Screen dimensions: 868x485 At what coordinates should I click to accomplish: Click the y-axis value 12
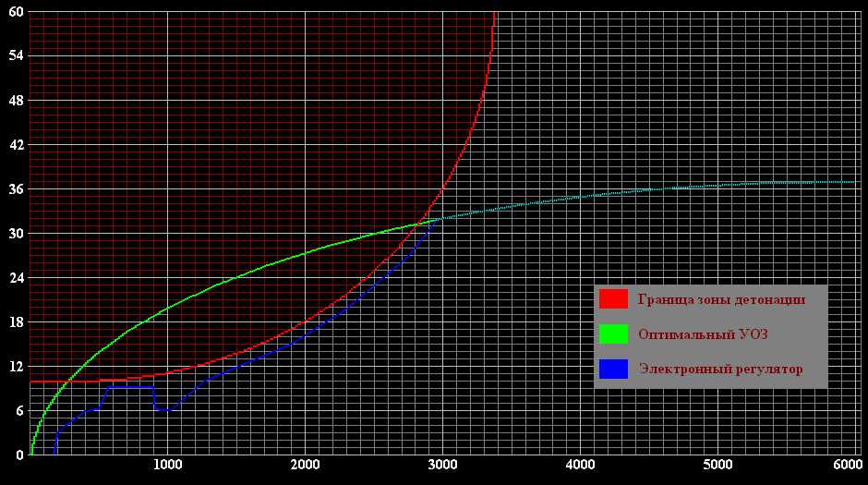click(x=16, y=366)
